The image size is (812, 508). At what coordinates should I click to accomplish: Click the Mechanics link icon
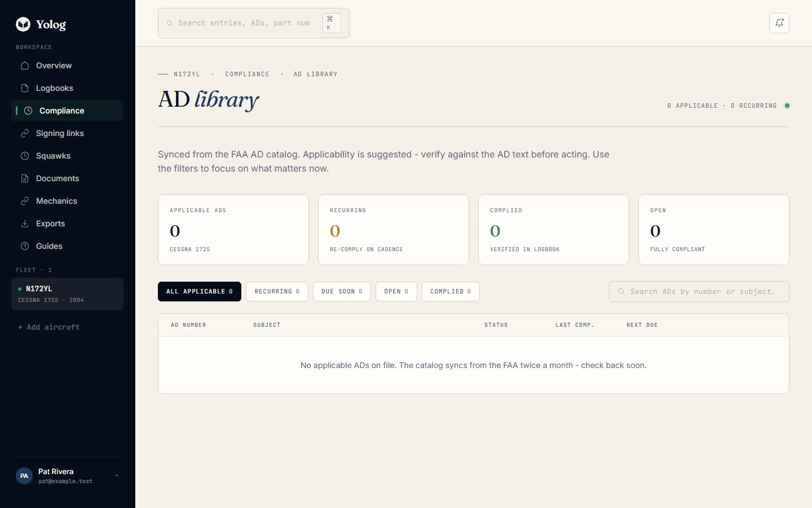pyautogui.click(x=25, y=201)
